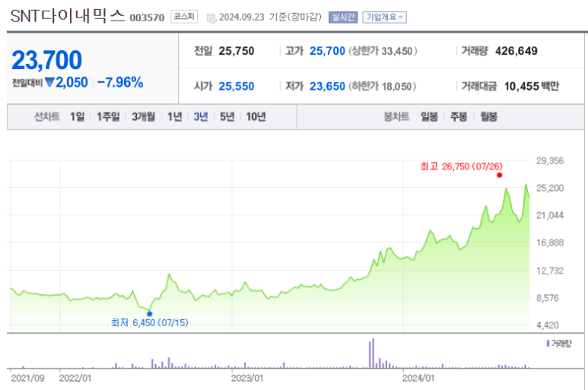Click the 거래대금 value 10,455 백만

[x=532, y=87]
